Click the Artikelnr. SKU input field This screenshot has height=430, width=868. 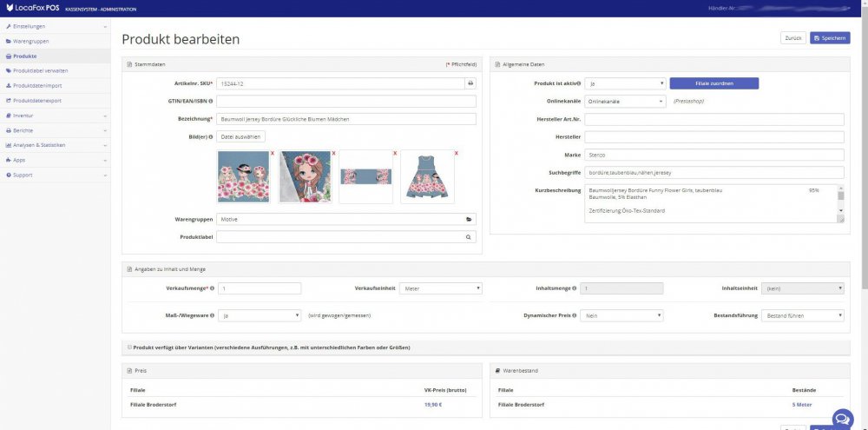(340, 83)
